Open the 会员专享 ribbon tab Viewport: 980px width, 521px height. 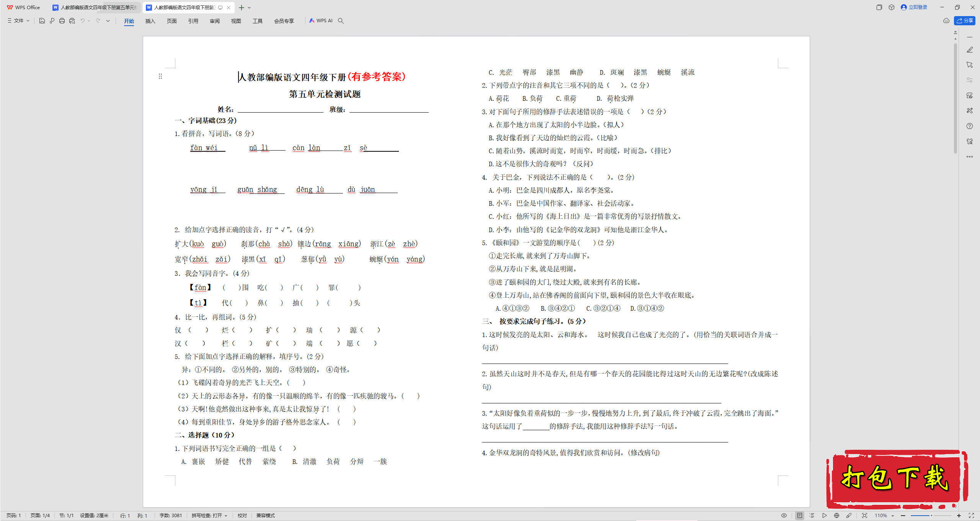(284, 21)
